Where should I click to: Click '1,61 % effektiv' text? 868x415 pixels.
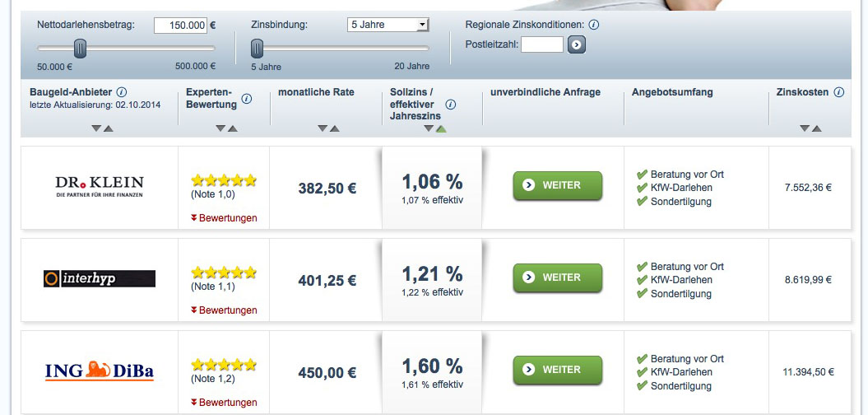(432, 385)
